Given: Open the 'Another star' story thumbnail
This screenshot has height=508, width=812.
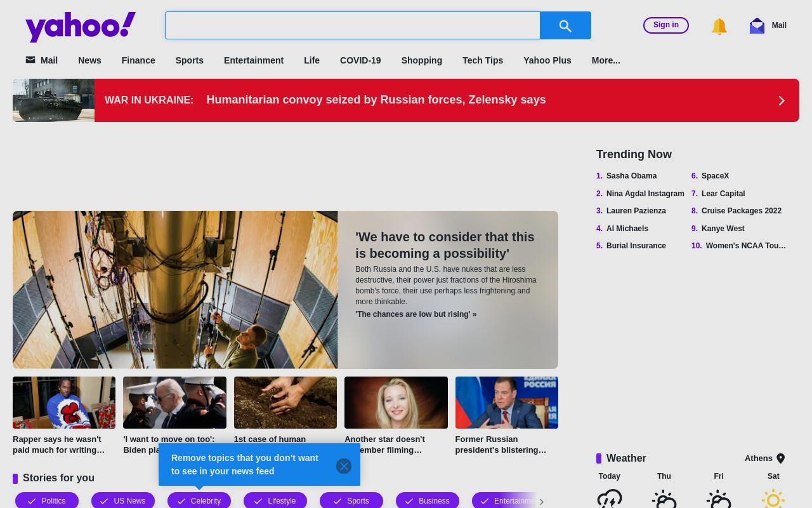Looking at the screenshot, I should [396, 403].
